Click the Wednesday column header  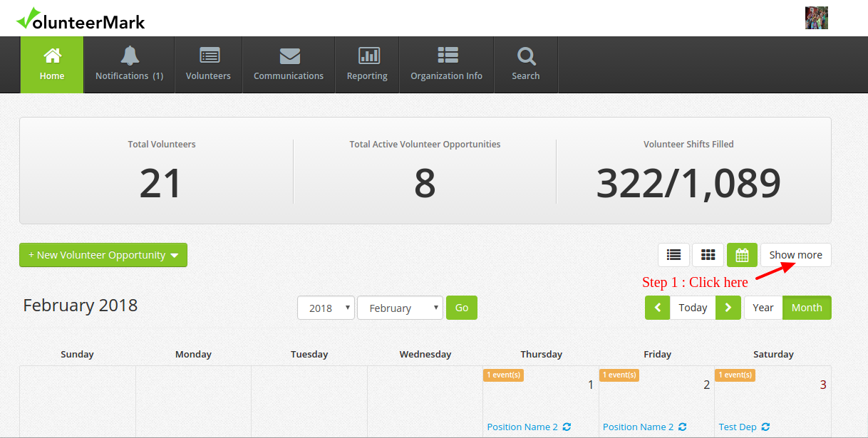(425, 354)
